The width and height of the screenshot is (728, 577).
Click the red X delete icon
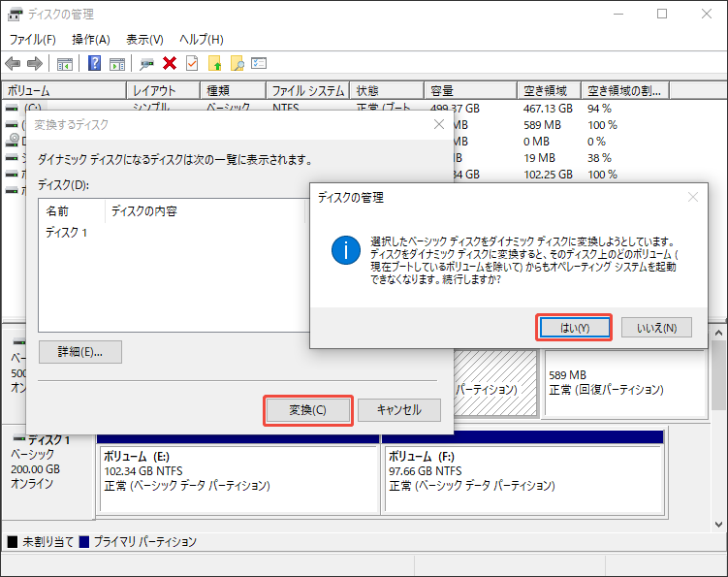170,63
